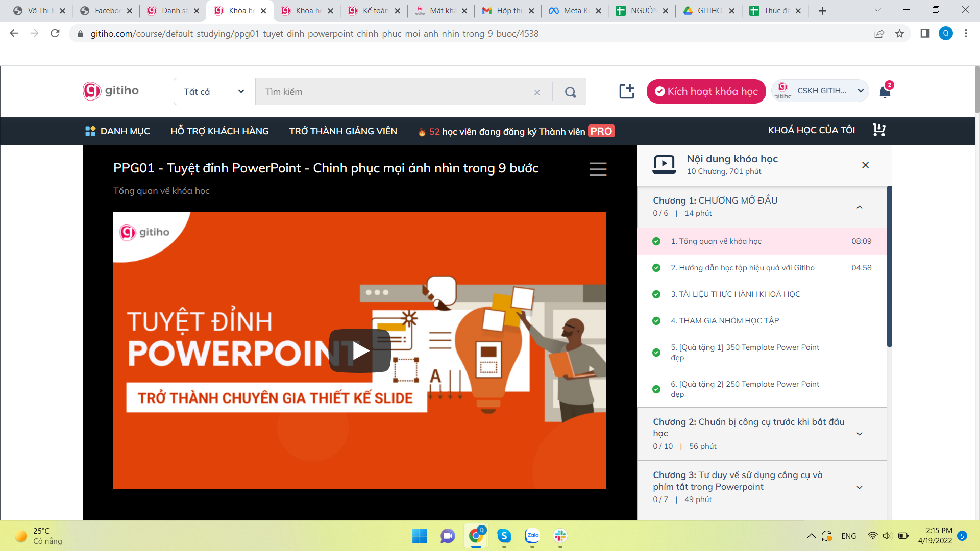Click the page vertical scrollbar
This screenshot has height=551, width=980.
point(977,89)
